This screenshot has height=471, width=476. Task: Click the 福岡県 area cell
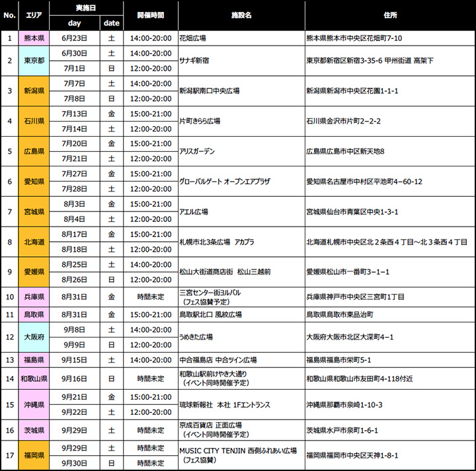click(34, 456)
